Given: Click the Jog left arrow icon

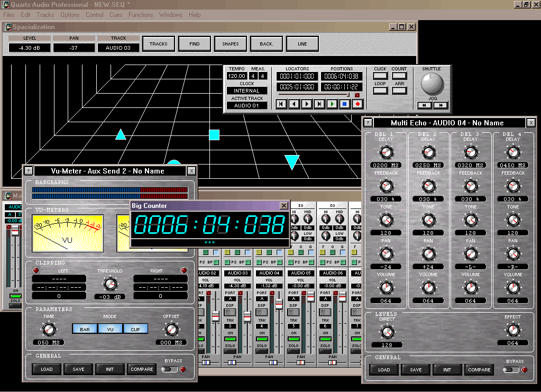Looking at the screenshot, I should tap(424, 105).
